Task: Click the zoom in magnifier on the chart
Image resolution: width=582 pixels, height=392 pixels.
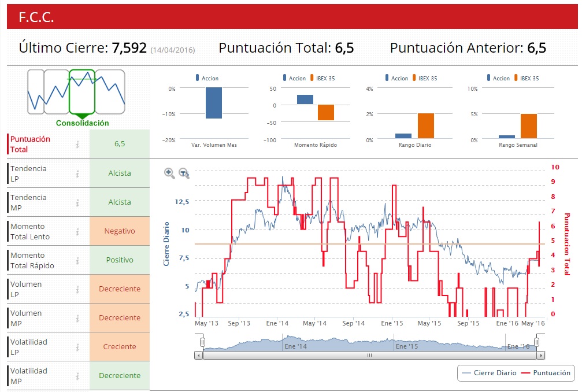Action: coord(169,173)
